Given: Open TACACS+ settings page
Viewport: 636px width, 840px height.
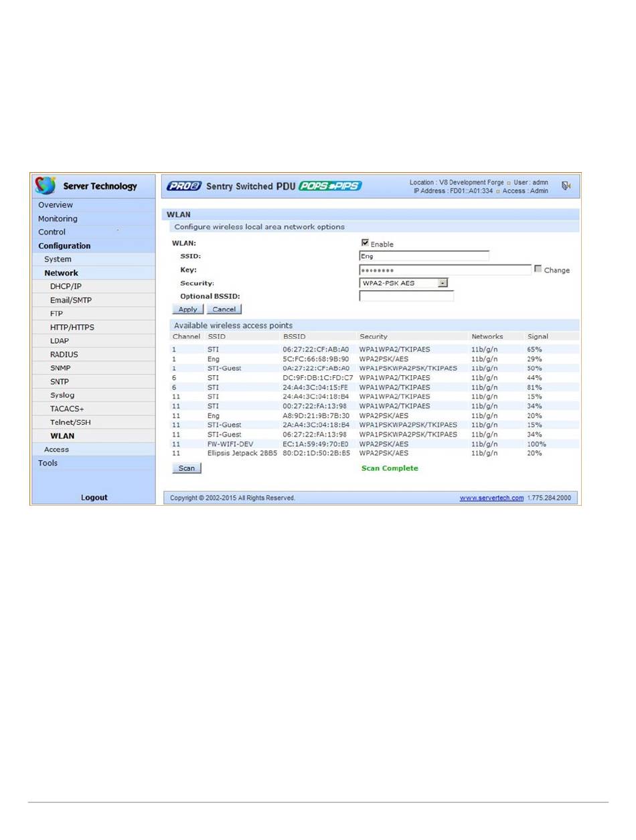Looking at the screenshot, I should tap(93, 409).
